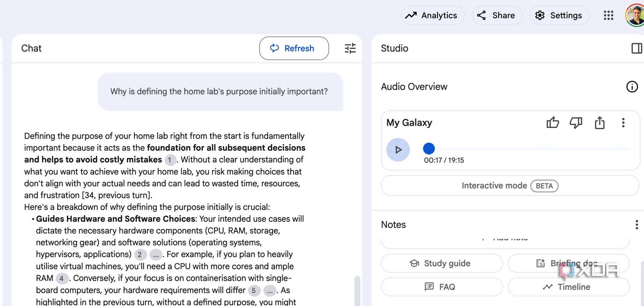The width and height of the screenshot is (644, 306).
Task: Click the Share button
Action: point(497,15)
